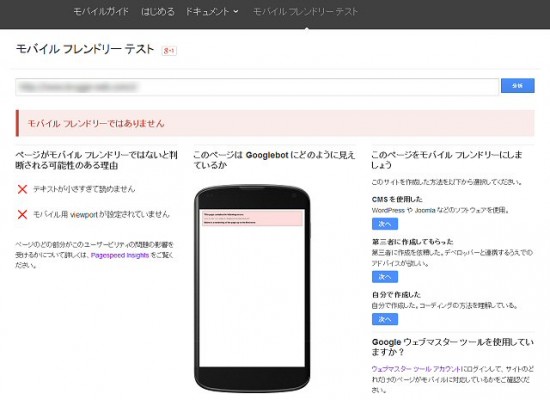Open the WordPress link

tap(388, 210)
